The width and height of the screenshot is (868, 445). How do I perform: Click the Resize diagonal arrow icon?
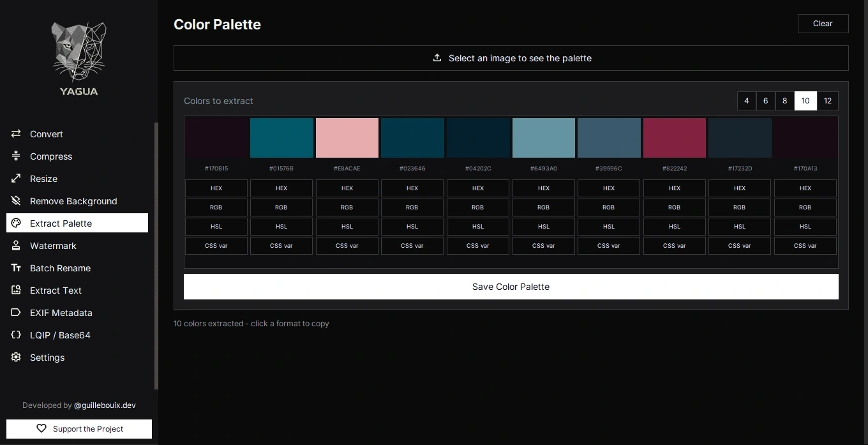pyautogui.click(x=16, y=179)
